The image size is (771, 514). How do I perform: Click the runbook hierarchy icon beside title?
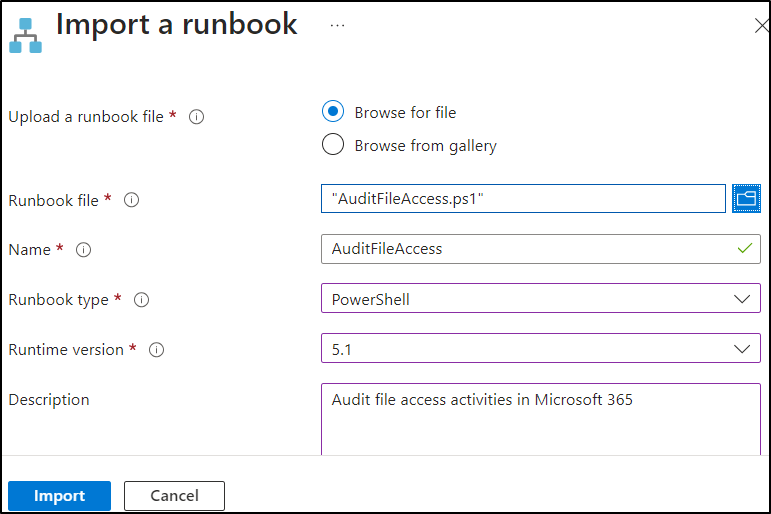[x=26, y=35]
